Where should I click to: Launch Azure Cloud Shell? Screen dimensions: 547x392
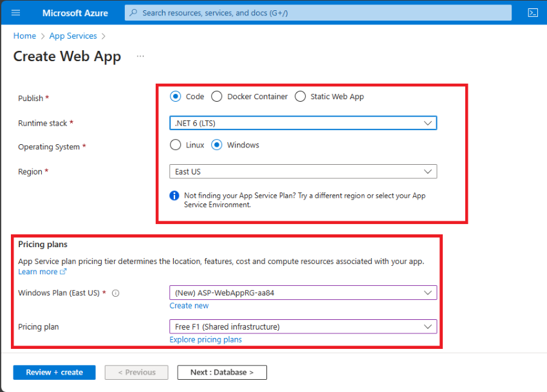click(532, 12)
